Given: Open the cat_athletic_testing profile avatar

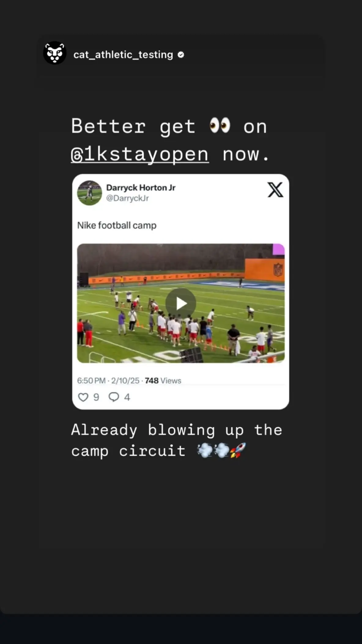Looking at the screenshot, I should pos(55,53).
